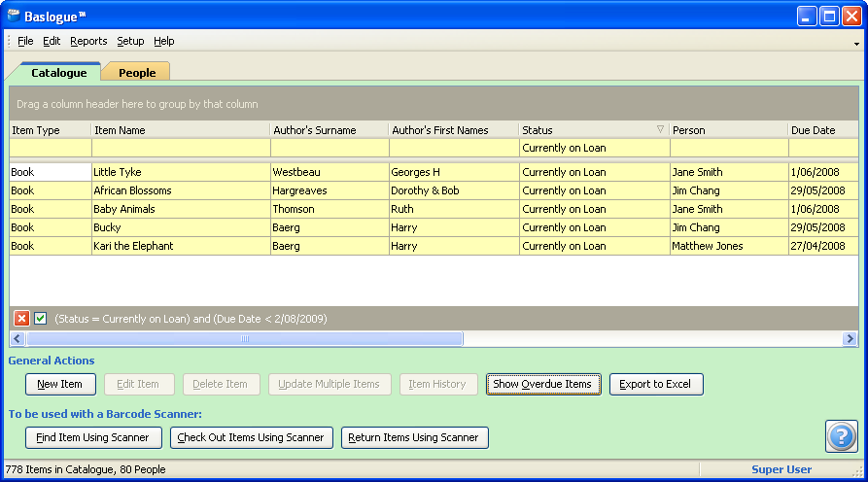Select the 'Kari the Elephant' cell
Image resolution: width=868 pixels, height=482 pixels.
181,246
